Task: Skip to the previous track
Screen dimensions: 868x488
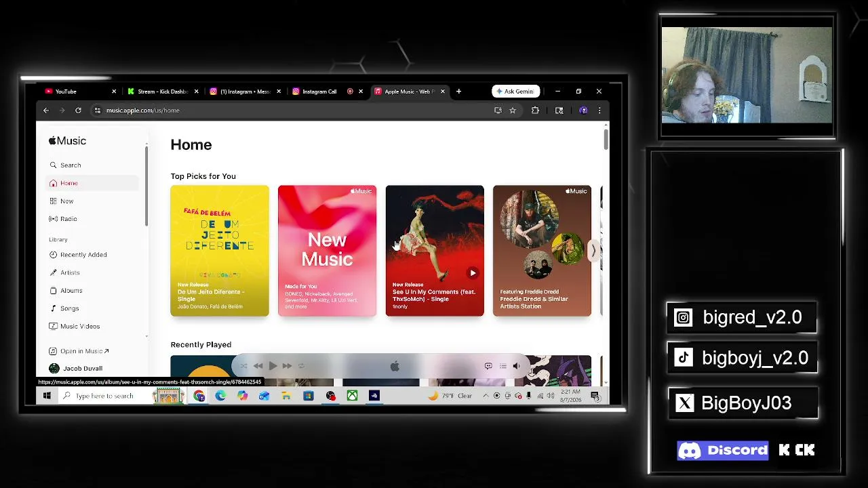Action: point(258,366)
